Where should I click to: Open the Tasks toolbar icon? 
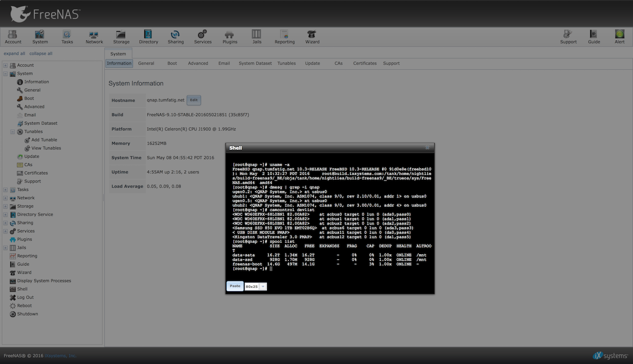(67, 37)
